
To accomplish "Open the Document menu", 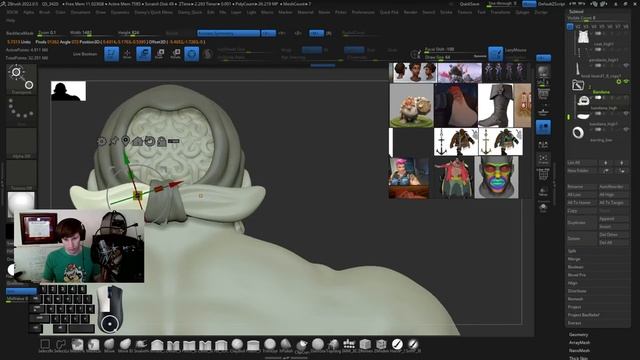I will [x=80, y=12].
